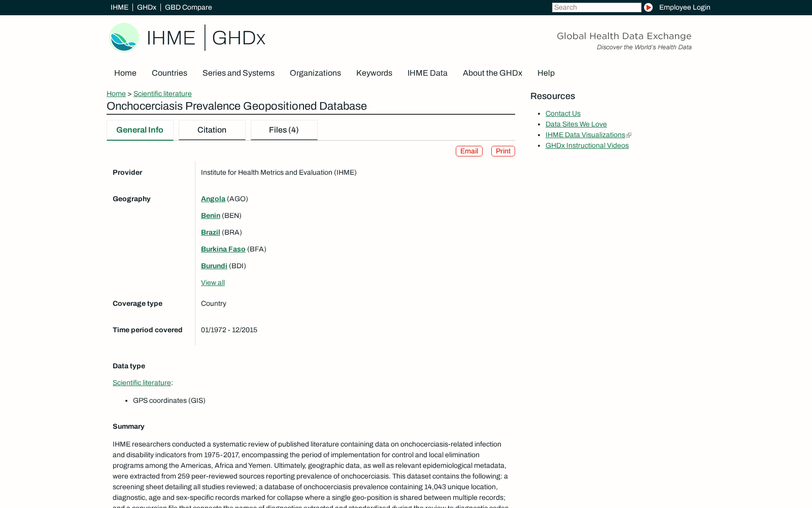
Task: Click the IHME leaf logo icon
Action: 124,38
